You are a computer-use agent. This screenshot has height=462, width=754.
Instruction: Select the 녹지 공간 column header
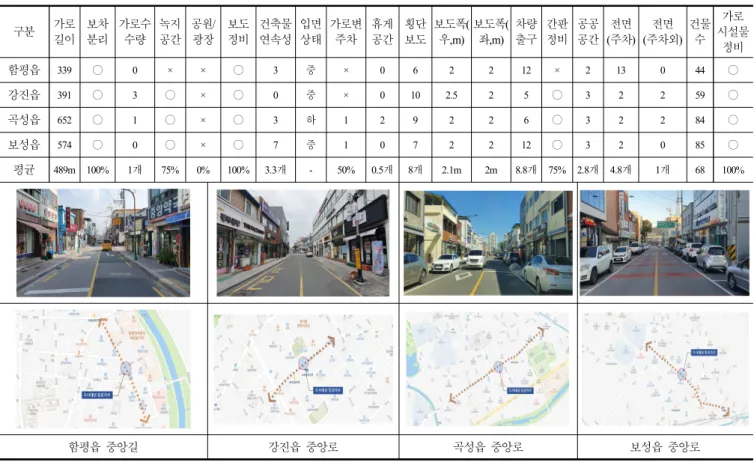tap(170, 32)
